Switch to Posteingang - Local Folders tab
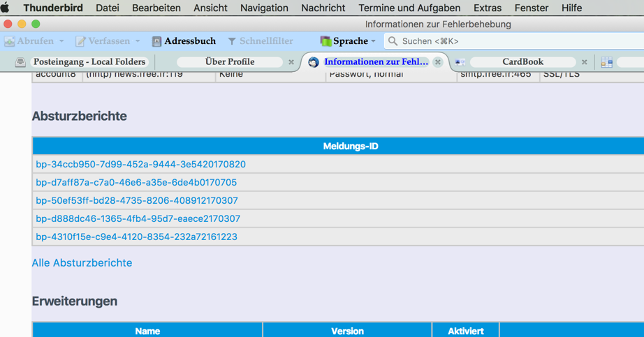Image resolution: width=644 pixels, height=337 pixels. [x=89, y=62]
